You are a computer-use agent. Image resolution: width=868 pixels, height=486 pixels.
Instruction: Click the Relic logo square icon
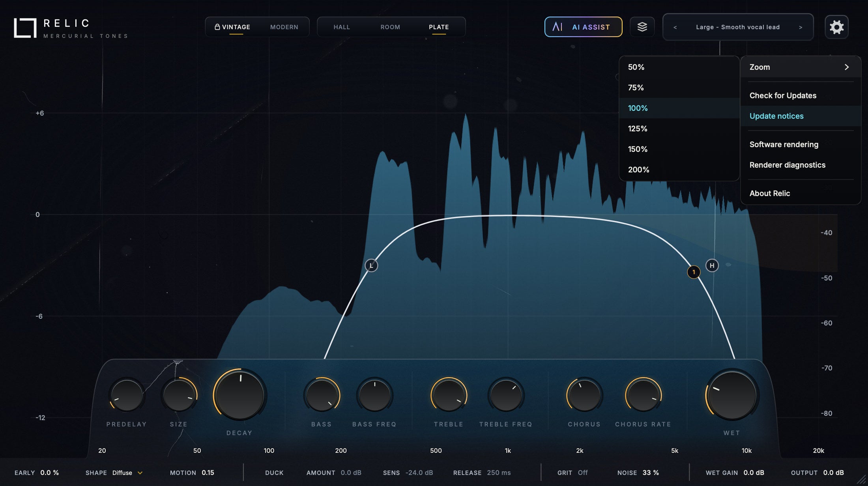point(25,28)
